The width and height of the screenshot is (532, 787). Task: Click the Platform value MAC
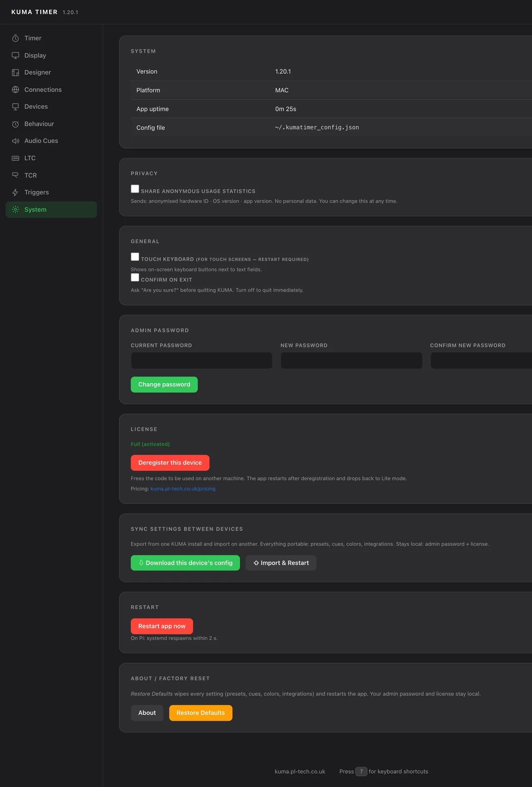click(x=282, y=90)
